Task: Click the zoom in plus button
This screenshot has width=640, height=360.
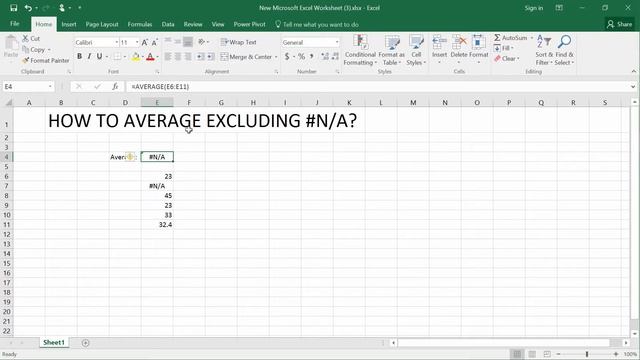Action: [616, 354]
